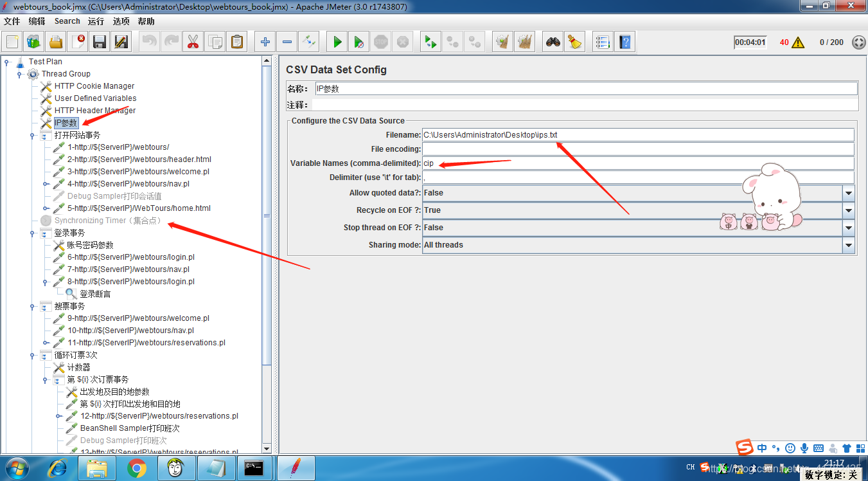Clear results with single broom icon
Screen dimensions: 868x481
coord(502,42)
